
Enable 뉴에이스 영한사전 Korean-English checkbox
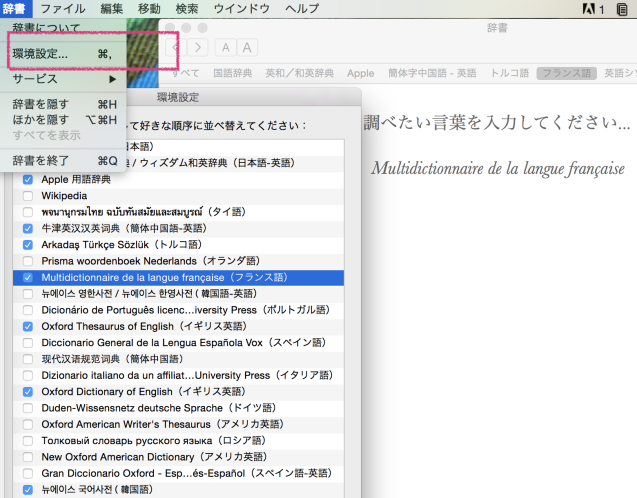[28, 294]
